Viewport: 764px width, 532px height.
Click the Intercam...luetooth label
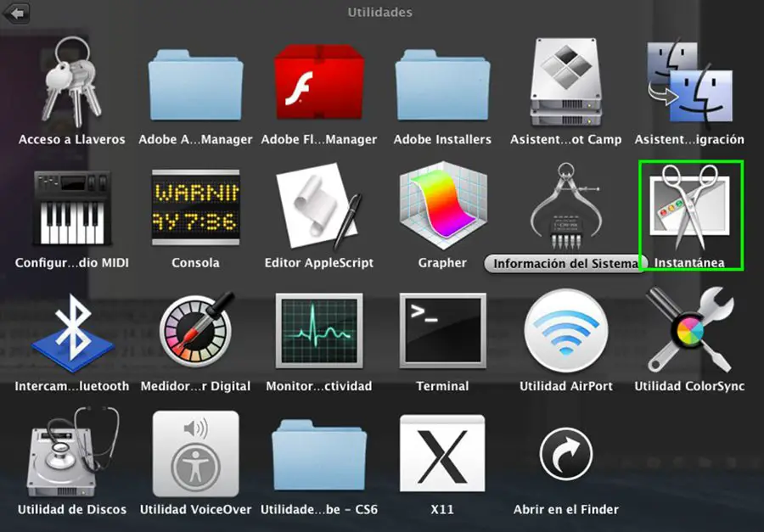(72, 386)
